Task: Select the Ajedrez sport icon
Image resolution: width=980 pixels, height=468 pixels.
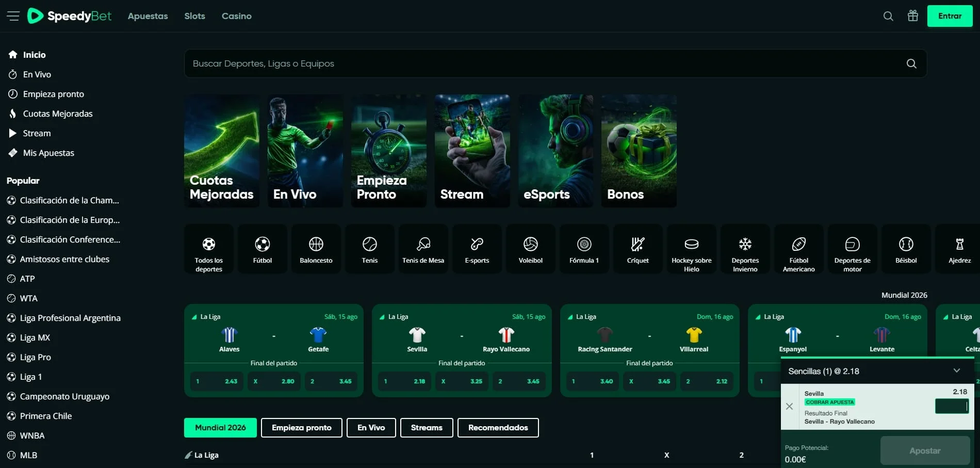Action: pyautogui.click(x=958, y=249)
